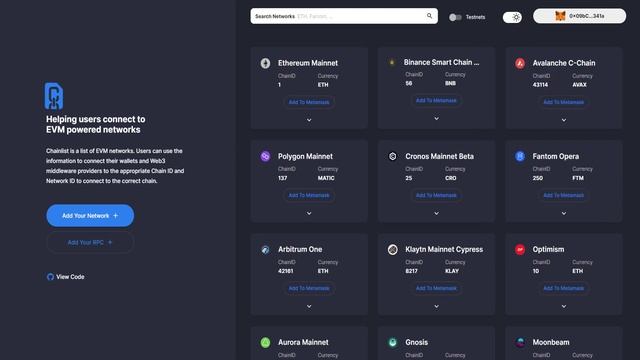640x360 pixels.
Task: Add Fantom Opera to Metamask
Action: pos(564,195)
